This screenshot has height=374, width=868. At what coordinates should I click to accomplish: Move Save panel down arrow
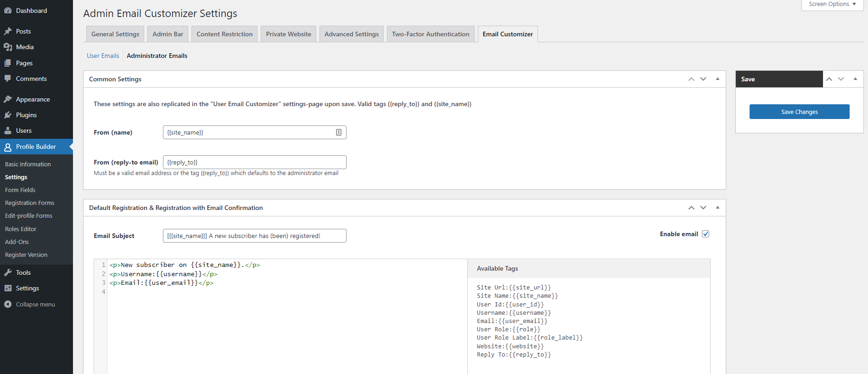click(x=841, y=79)
